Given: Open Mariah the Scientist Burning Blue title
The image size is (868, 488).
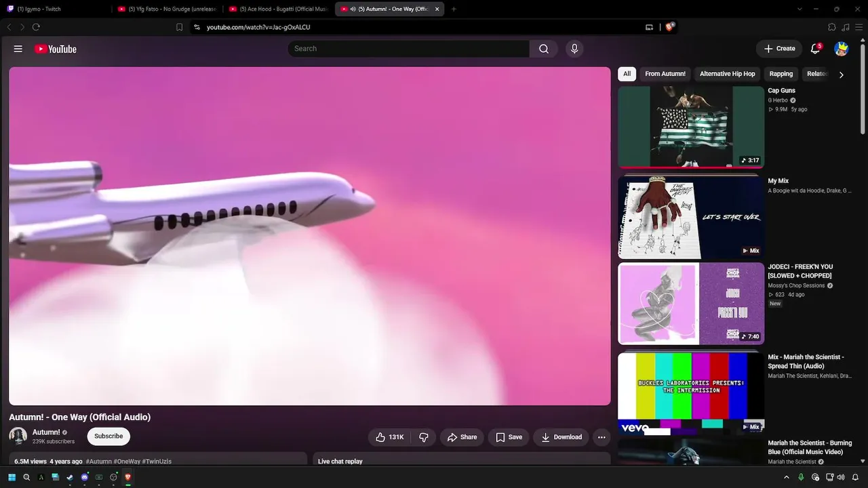Looking at the screenshot, I should [x=810, y=447].
